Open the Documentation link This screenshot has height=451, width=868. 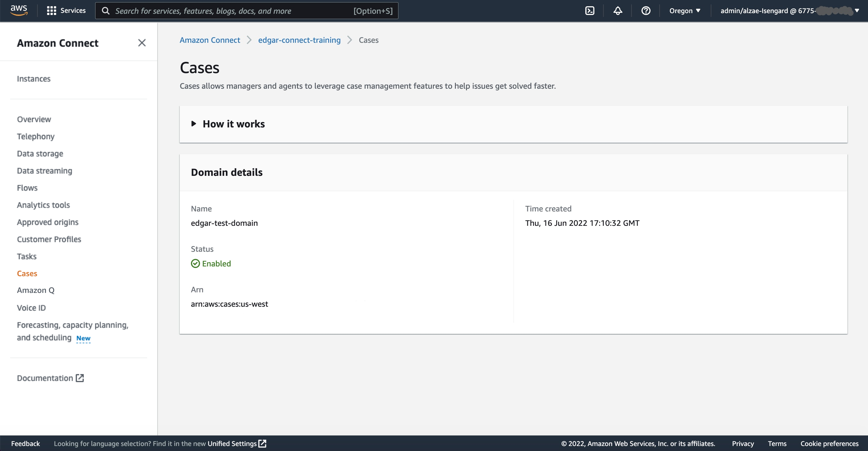pyautogui.click(x=45, y=378)
